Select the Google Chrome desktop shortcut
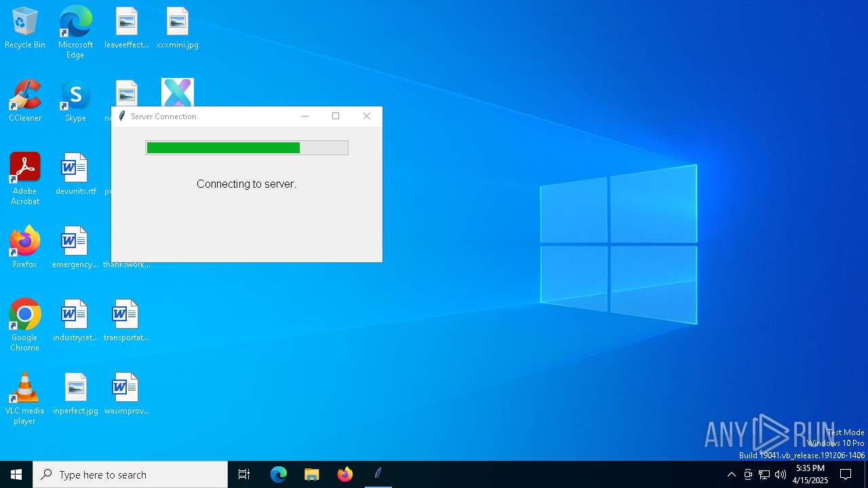This screenshot has width=868, height=488. 25,325
